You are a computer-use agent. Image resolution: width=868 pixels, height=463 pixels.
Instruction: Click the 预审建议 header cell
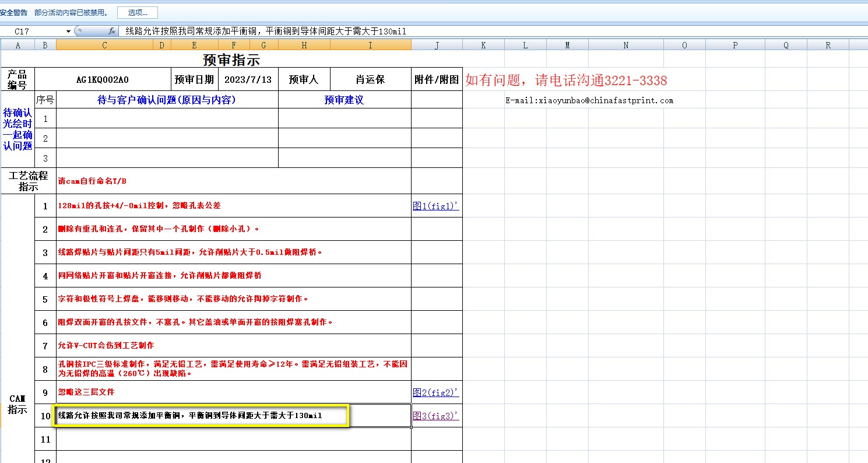(344, 100)
